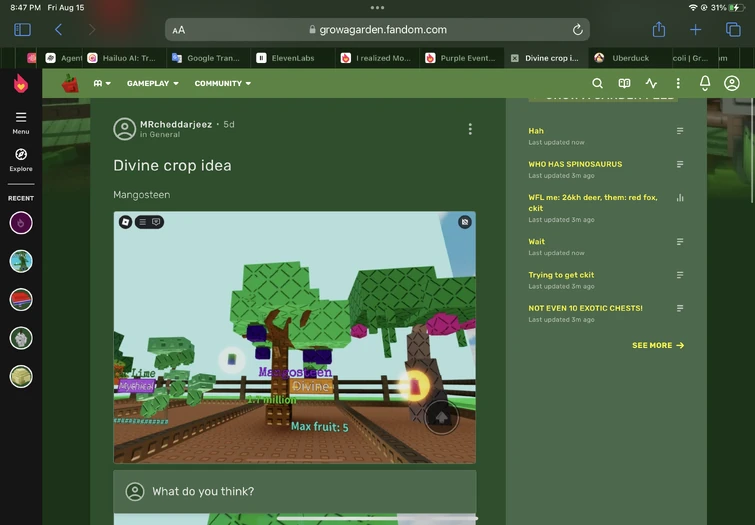Viewport: 755px width, 525px height.
Task: Add a new tab with plus icon
Action: click(x=695, y=30)
